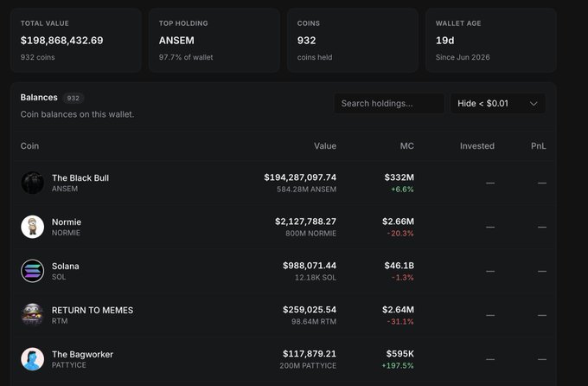Click the +197.5% change for PATTYICE
Screen dimensions: 588x386
[398, 366]
